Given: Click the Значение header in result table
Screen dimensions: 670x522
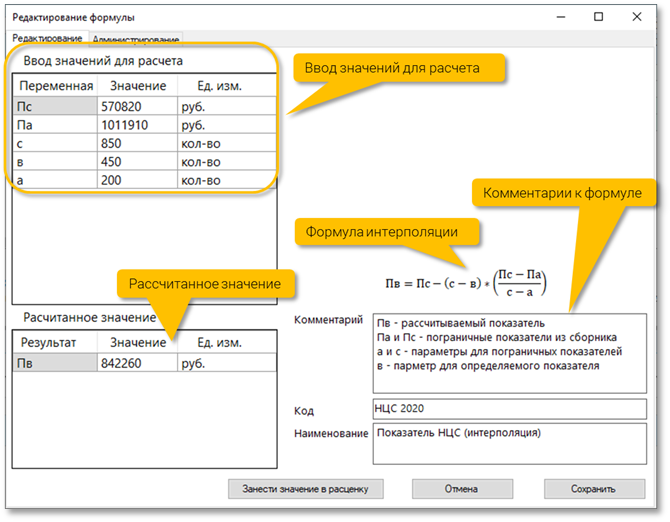Looking at the screenshot, I should click(138, 343).
